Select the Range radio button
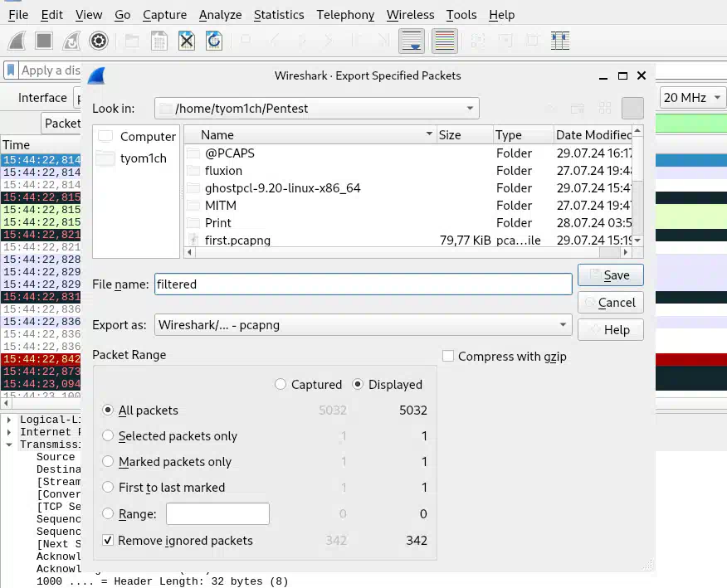 tap(108, 514)
